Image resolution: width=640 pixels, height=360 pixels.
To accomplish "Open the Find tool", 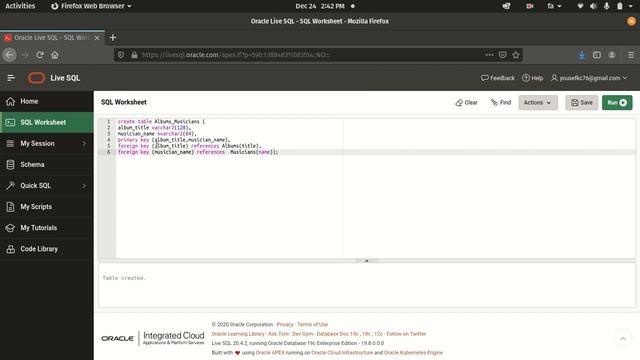I will tap(501, 102).
